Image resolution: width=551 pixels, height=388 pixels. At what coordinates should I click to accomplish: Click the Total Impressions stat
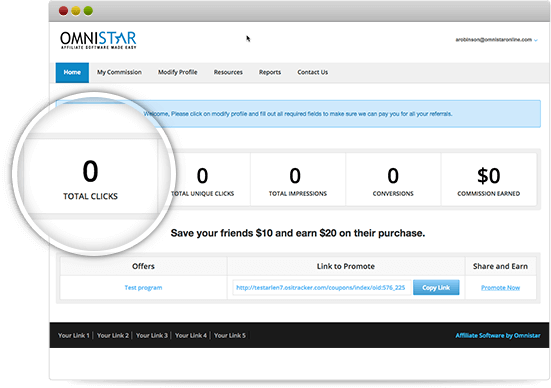point(298,180)
